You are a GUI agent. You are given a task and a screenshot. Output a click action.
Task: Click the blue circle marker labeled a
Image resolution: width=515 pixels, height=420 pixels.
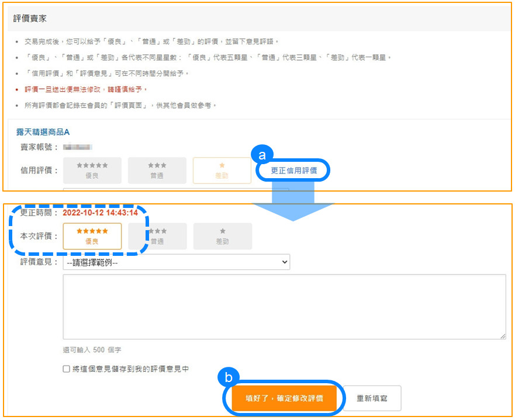[261, 155]
